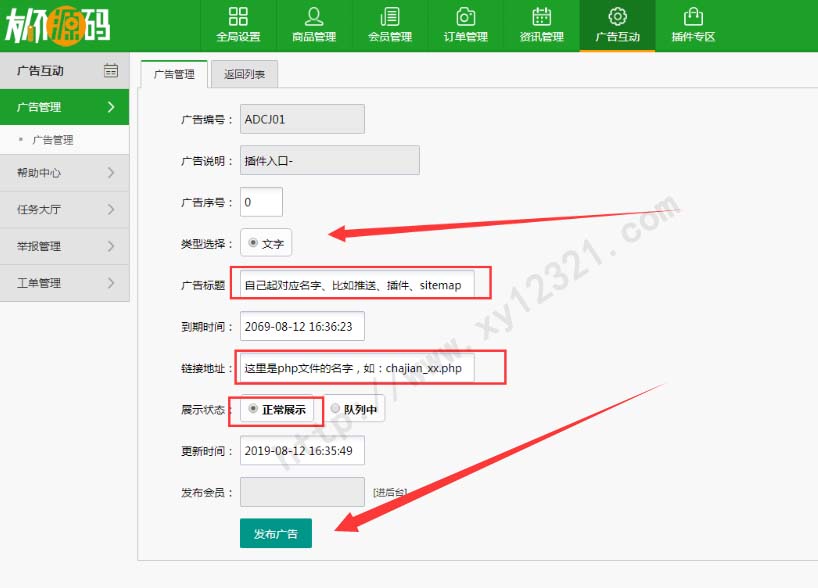Open 商品管理 person icon

click(x=314, y=17)
